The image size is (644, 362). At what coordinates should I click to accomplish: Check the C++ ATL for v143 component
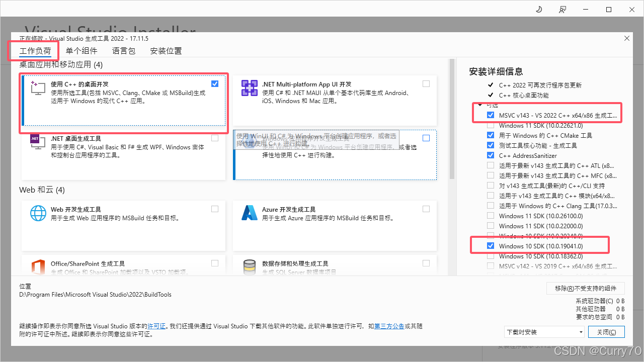tap(491, 165)
